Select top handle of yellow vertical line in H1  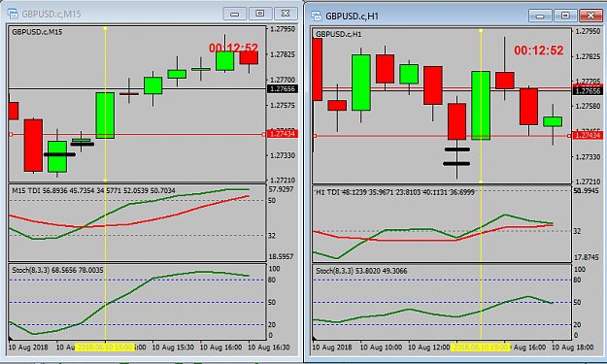click(x=481, y=30)
